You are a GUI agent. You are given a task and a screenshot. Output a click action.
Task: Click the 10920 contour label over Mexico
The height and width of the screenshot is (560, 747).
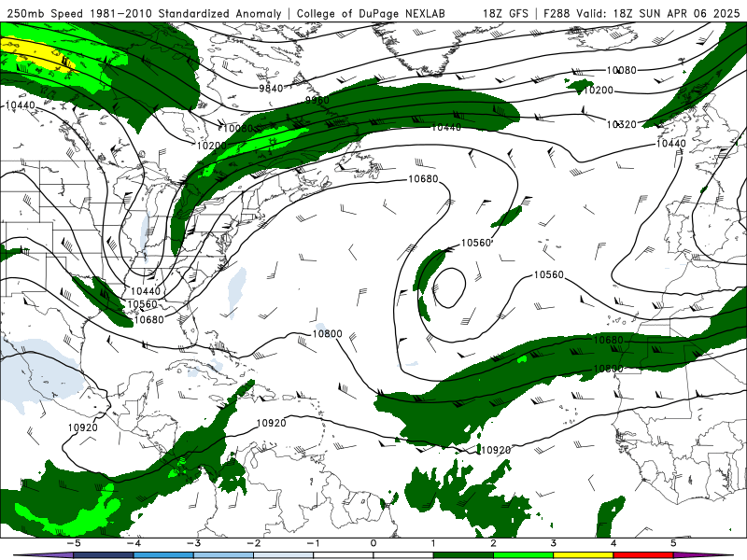click(x=83, y=427)
